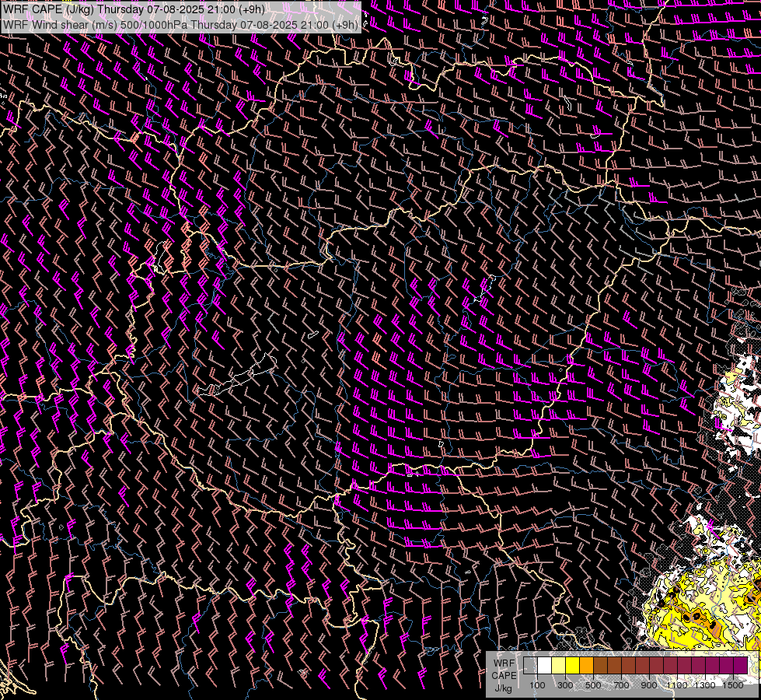Click the WRF Wind shear title line
This screenshot has width=761, height=700.
180,25
